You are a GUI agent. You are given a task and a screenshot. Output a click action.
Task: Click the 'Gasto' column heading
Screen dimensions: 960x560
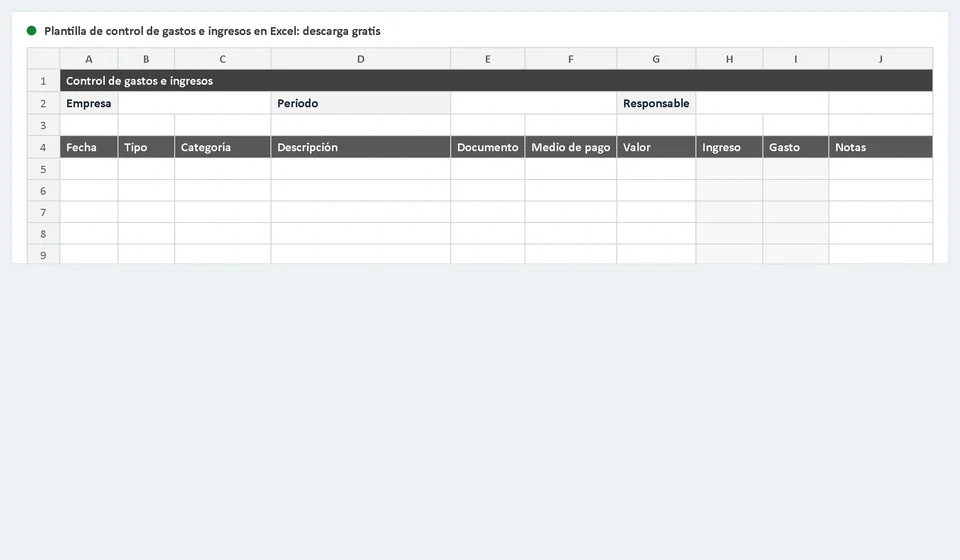pos(796,147)
